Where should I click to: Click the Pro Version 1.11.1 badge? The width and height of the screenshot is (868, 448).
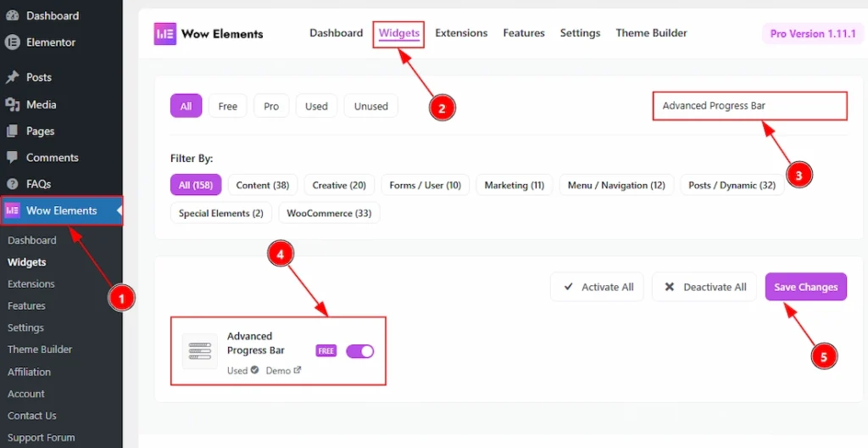click(x=813, y=34)
